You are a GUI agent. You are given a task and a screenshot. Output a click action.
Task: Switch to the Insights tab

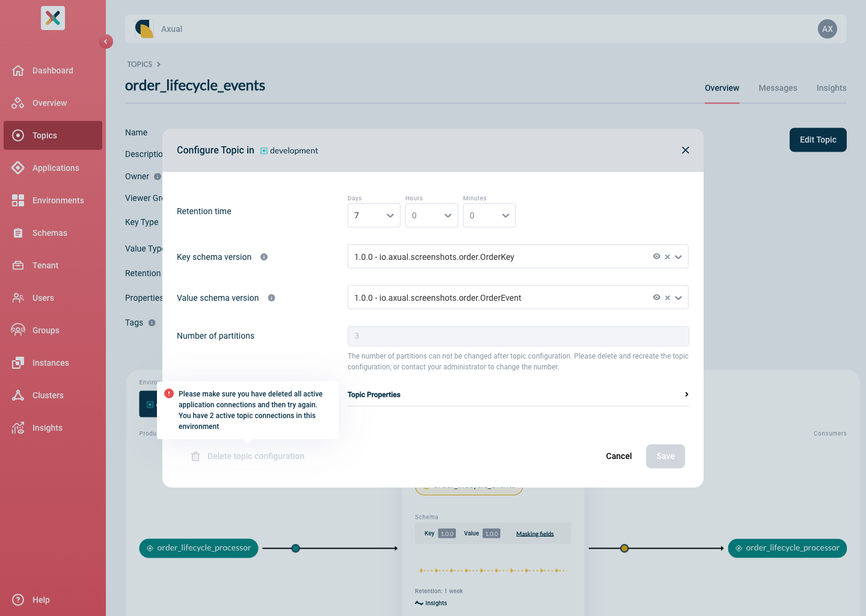click(831, 88)
